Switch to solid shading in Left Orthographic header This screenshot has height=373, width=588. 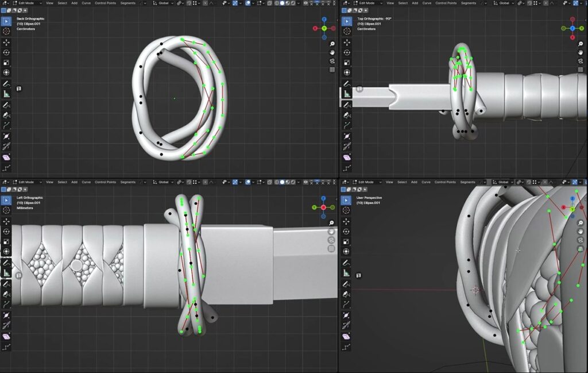[x=282, y=182]
